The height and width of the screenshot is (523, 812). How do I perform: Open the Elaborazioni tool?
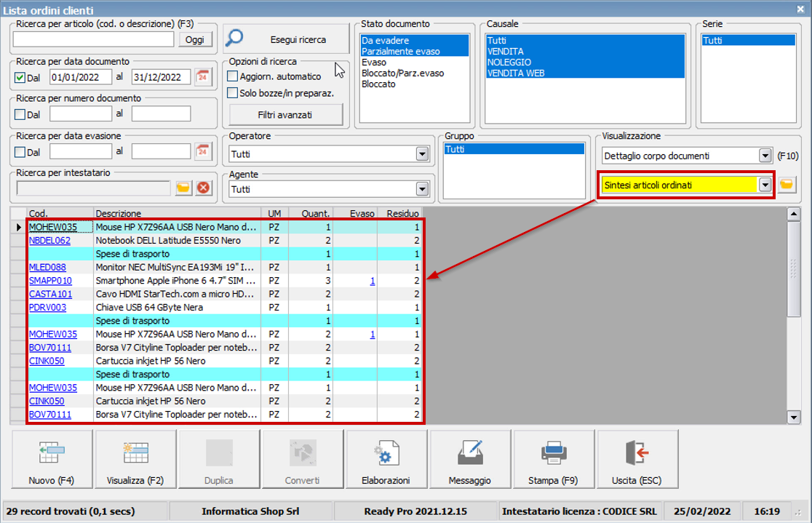386,459
